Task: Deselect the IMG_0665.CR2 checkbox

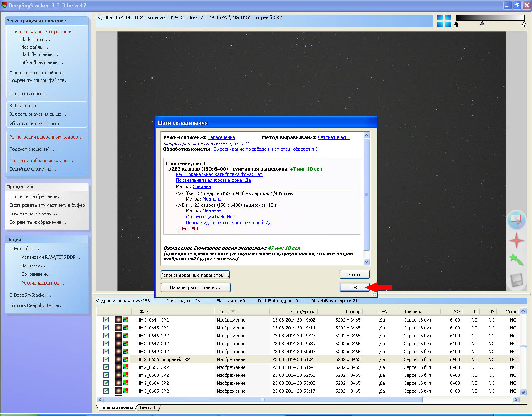Action: click(x=106, y=391)
